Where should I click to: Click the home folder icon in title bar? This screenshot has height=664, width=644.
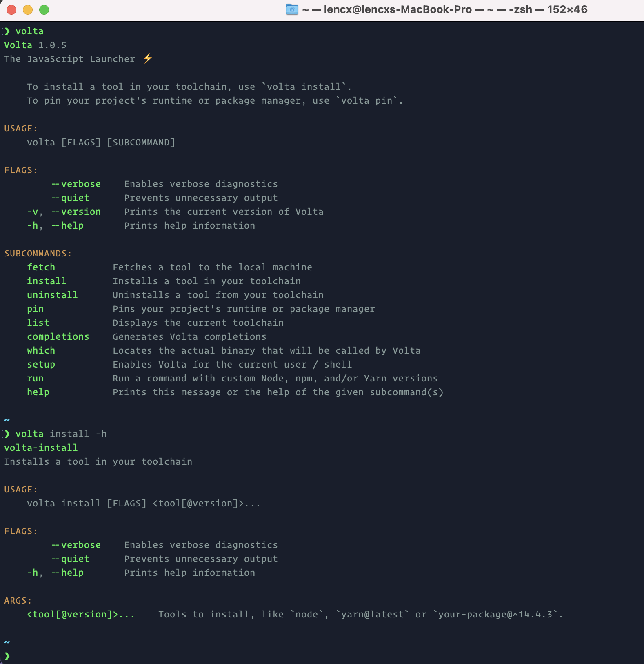click(x=292, y=9)
